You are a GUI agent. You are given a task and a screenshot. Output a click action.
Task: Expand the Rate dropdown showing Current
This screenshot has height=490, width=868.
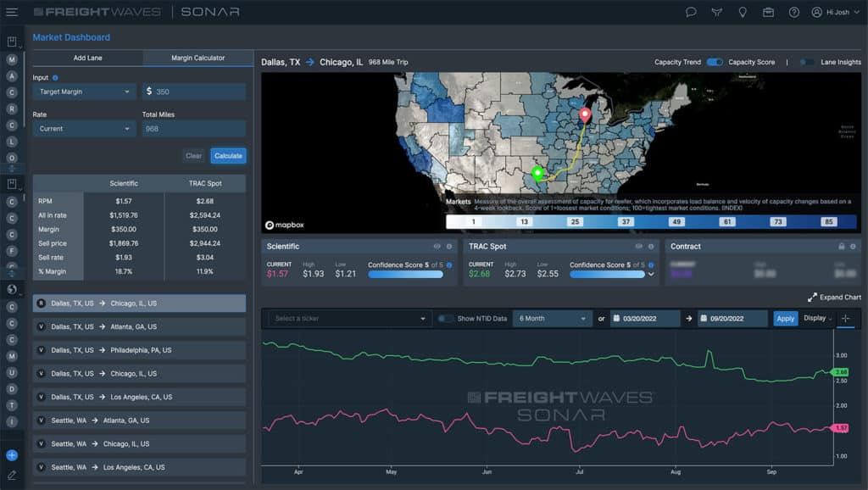click(x=82, y=128)
